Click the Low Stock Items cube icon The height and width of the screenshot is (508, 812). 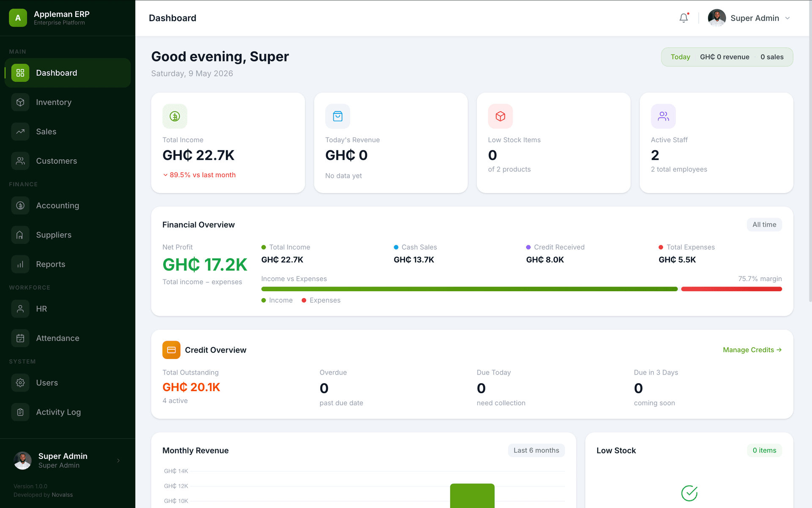point(500,116)
